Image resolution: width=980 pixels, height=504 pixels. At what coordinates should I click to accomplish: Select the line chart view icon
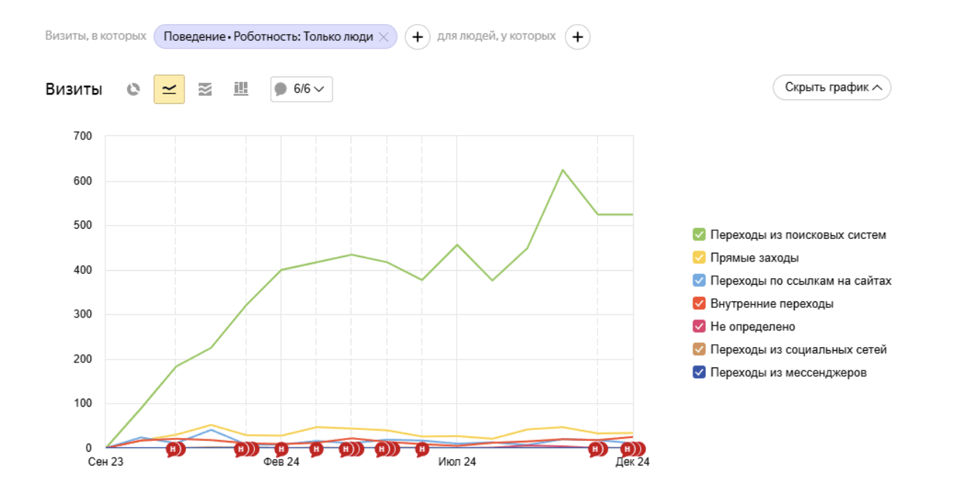click(169, 89)
